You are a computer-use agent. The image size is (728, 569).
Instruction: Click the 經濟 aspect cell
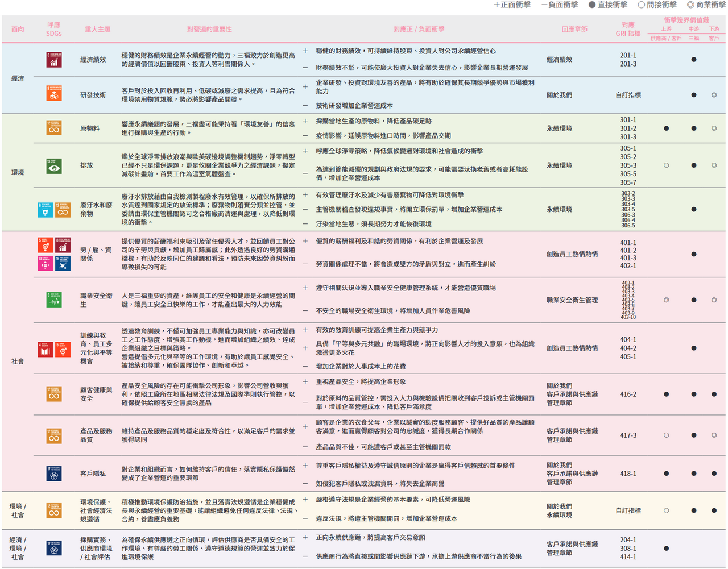point(18,78)
